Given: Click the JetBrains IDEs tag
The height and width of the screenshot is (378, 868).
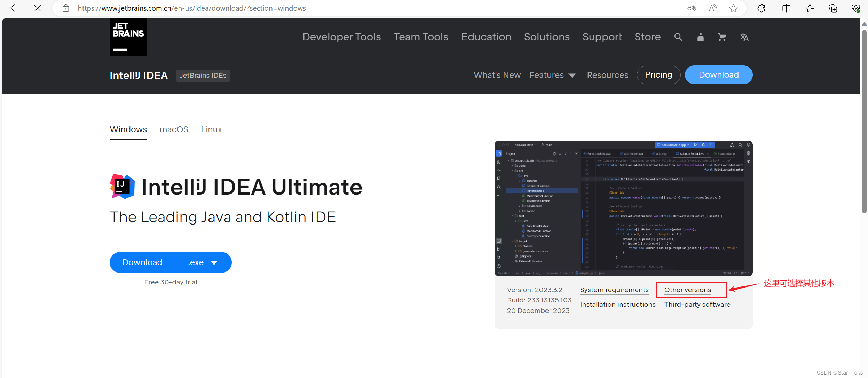Looking at the screenshot, I should pyautogui.click(x=203, y=76).
